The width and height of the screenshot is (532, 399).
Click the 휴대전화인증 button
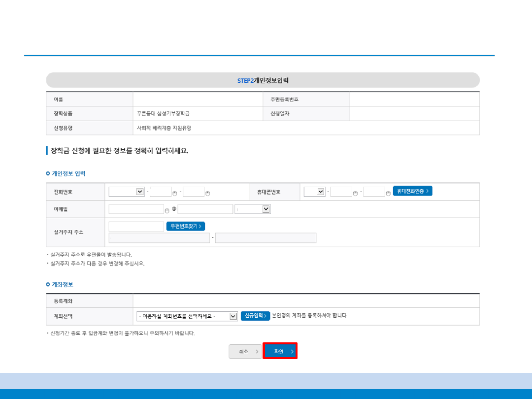[x=412, y=191]
